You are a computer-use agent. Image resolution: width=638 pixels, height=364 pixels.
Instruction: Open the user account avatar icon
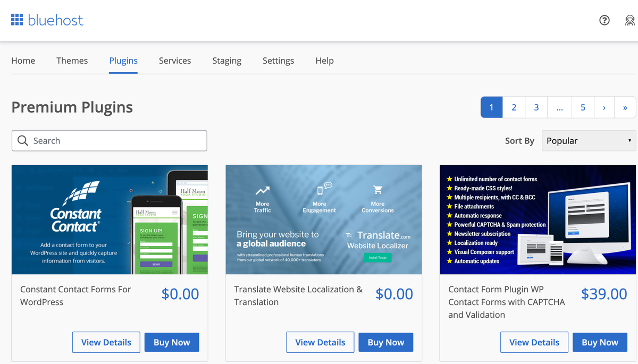coord(630,20)
